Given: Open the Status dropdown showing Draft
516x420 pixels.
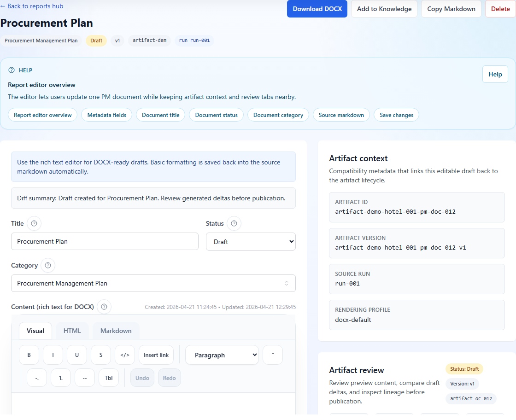Looking at the screenshot, I should [251, 241].
